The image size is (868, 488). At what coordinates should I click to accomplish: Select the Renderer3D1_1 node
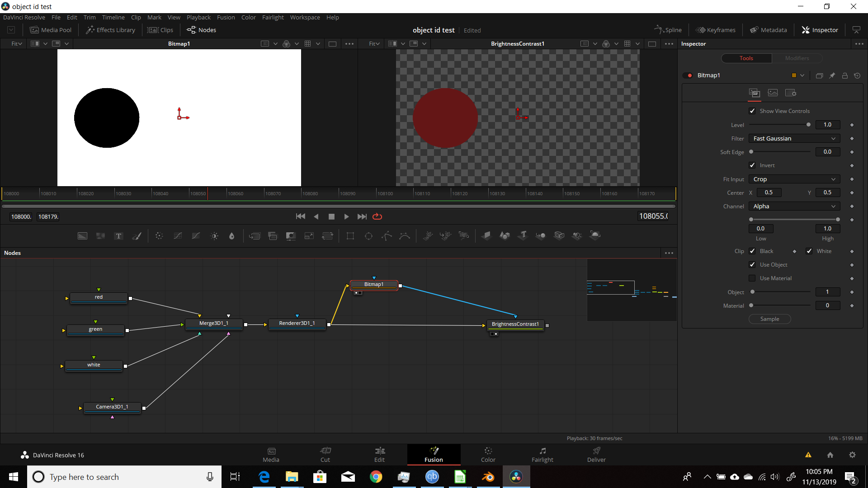click(297, 324)
